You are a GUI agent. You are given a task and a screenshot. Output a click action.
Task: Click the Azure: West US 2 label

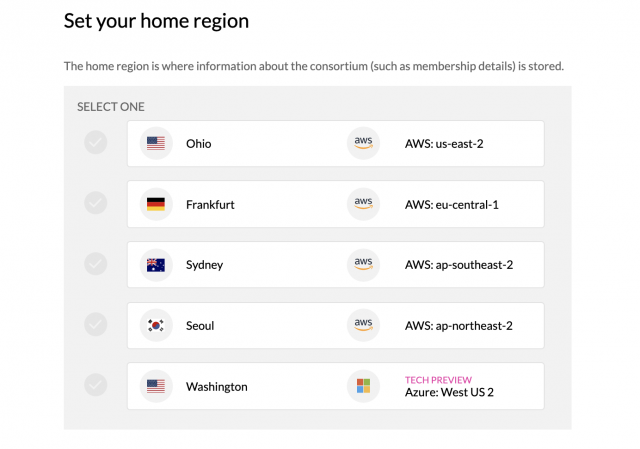(449, 392)
